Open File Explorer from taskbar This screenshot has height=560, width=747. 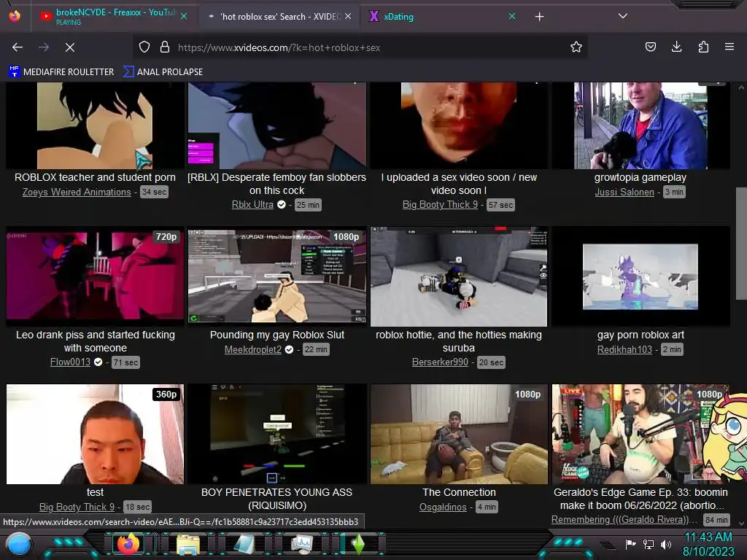point(187,544)
